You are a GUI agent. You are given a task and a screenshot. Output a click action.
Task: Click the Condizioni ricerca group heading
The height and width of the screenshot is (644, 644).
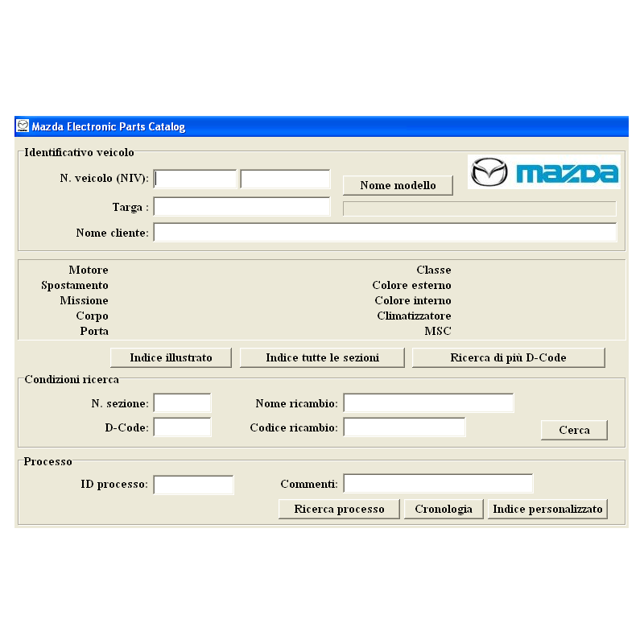point(72,379)
